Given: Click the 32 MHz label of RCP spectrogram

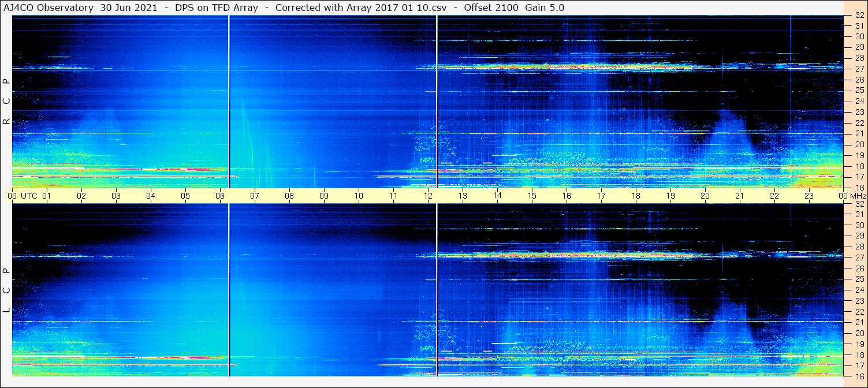Looking at the screenshot, I should 859,16.
